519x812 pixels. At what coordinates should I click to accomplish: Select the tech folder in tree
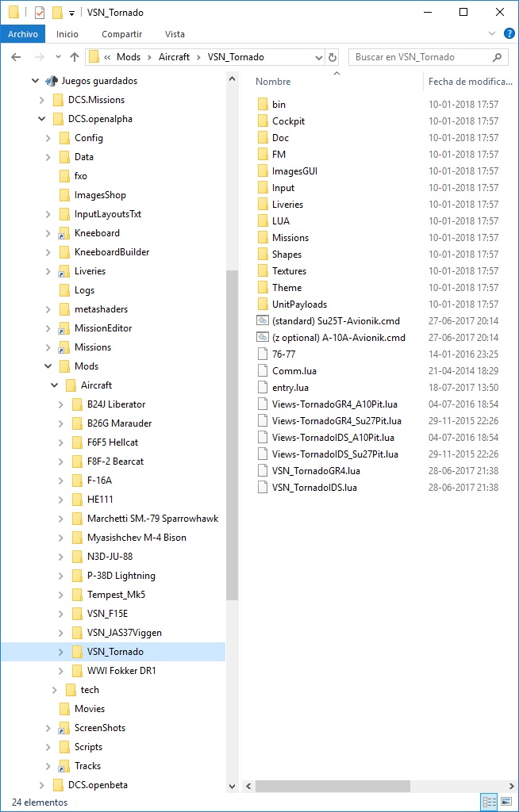point(90,690)
